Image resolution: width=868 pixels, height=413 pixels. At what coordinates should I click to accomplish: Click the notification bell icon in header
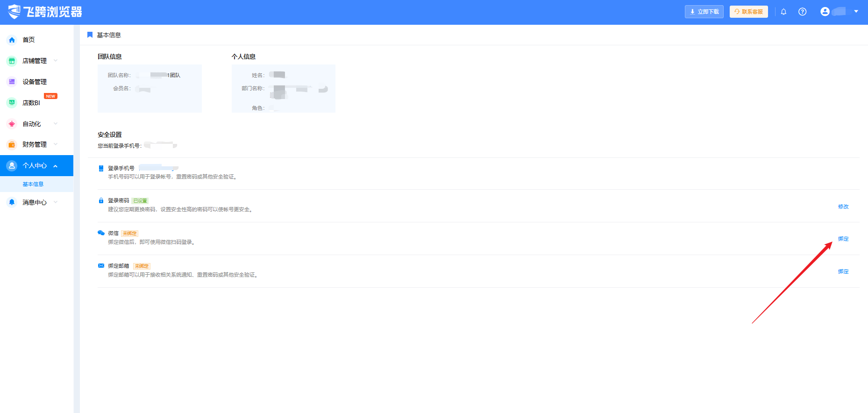point(783,12)
